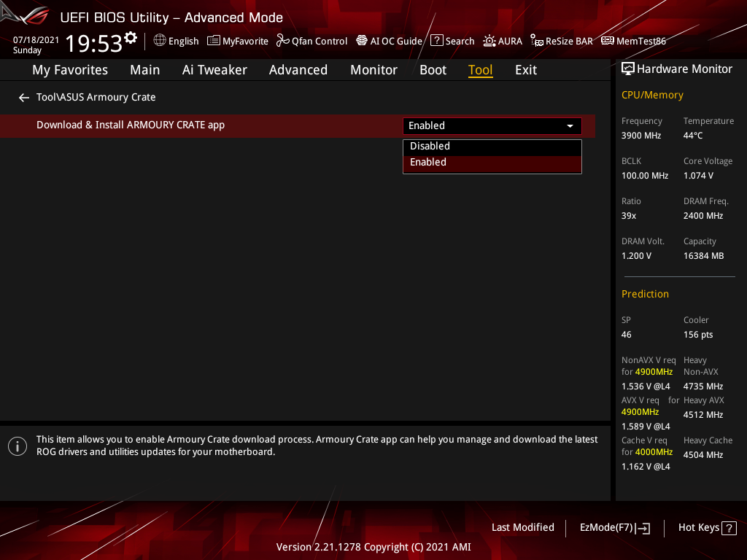Open the Download & Install ARMOURY CRATE dropdown

569,125
